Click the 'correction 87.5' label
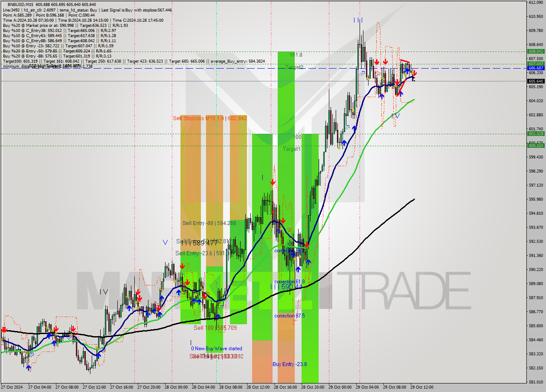The width and height of the screenshot is (546, 392). click(290, 316)
